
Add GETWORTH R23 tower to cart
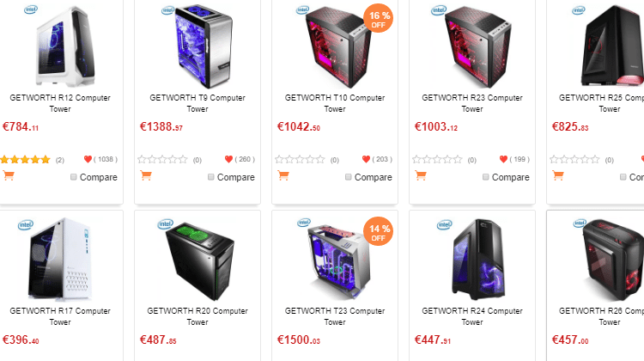[x=421, y=175]
